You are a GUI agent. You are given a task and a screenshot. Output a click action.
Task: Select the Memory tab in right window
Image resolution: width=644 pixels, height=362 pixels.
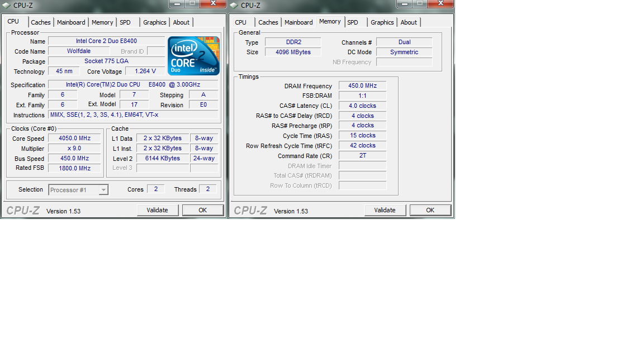[330, 21]
